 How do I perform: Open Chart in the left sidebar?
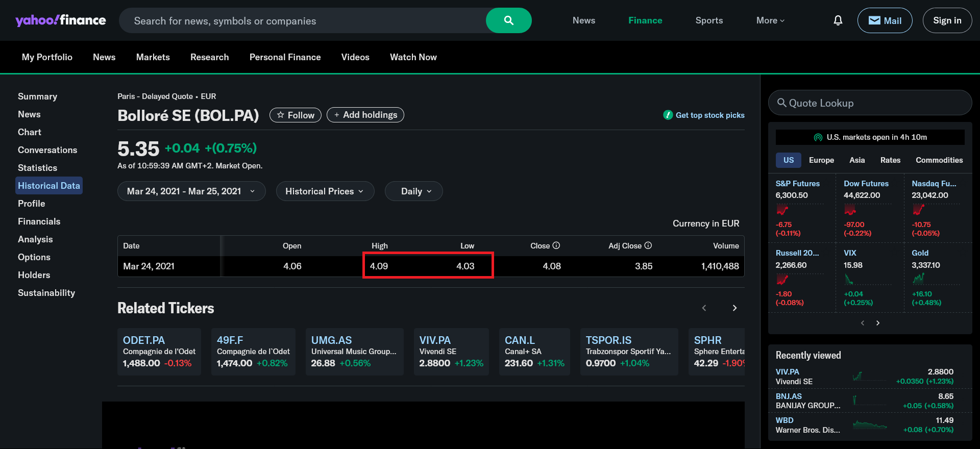tap(30, 132)
